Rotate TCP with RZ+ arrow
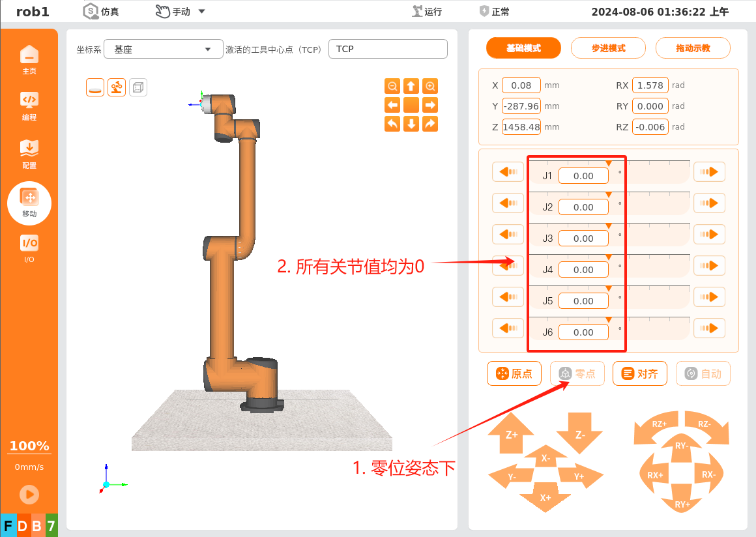Viewport: 756px width, 537px height. pos(658,425)
